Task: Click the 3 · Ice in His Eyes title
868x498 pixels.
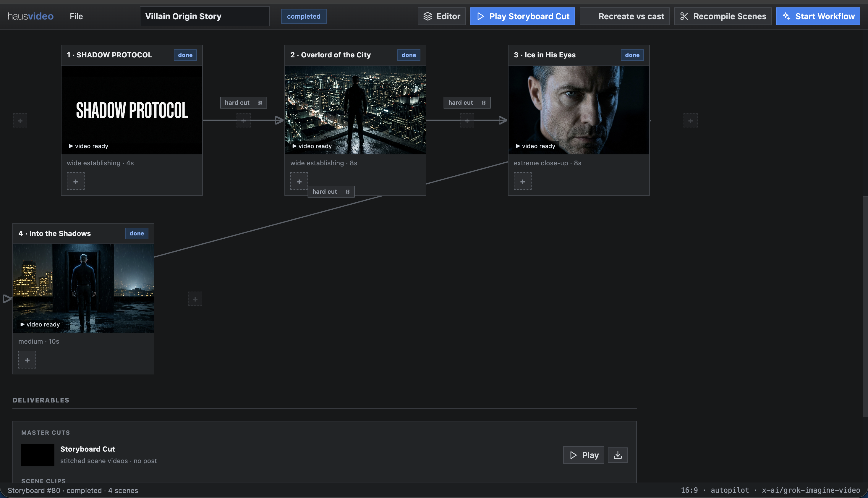Action: point(545,55)
